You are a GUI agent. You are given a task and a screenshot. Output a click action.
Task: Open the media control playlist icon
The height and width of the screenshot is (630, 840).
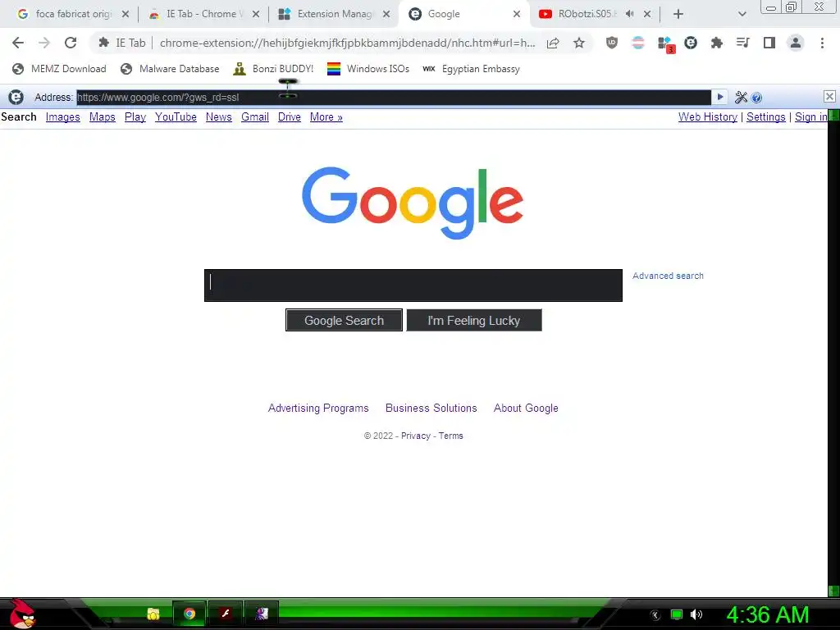(x=742, y=43)
